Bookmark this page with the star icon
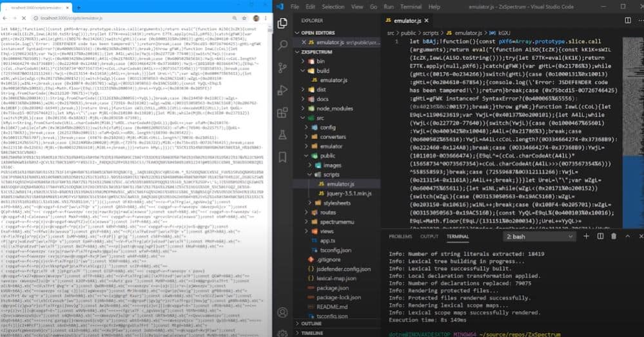Screen dimensions: 644x337 pyautogui.click(x=244, y=19)
